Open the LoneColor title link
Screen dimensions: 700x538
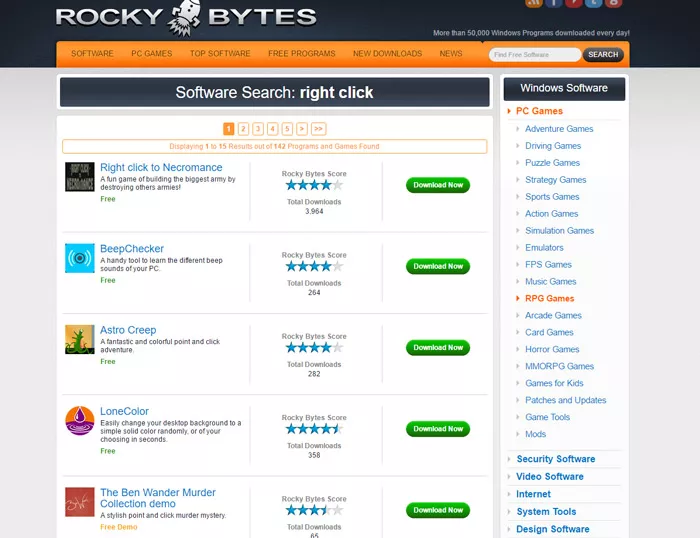(x=124, y=411)
